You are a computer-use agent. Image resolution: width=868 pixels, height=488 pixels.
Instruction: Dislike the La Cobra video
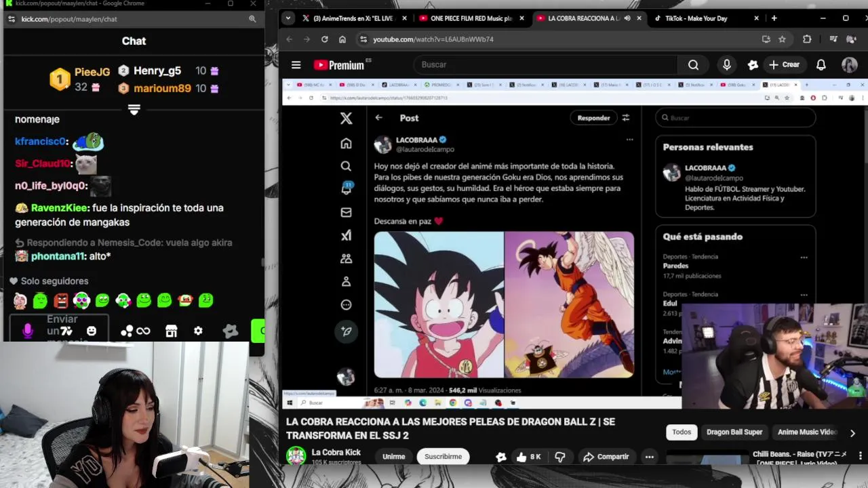click(559, 457)
